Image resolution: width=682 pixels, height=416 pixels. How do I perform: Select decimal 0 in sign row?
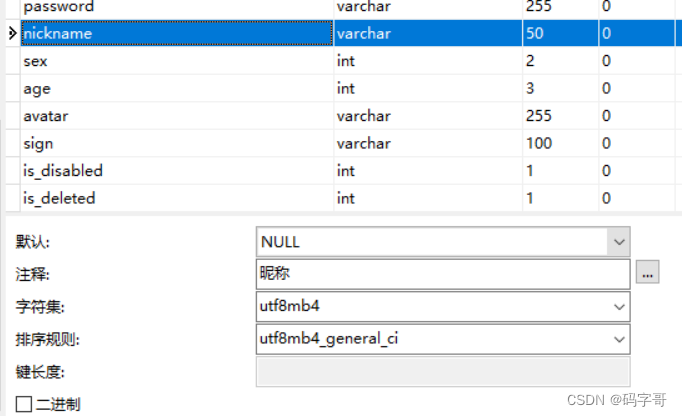pyautogui.click(x=636, y=143)
